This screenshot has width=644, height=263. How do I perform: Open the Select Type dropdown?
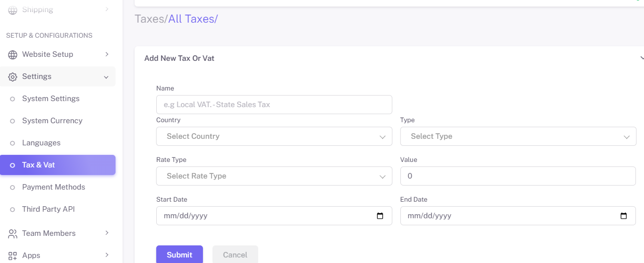[518, 136]
